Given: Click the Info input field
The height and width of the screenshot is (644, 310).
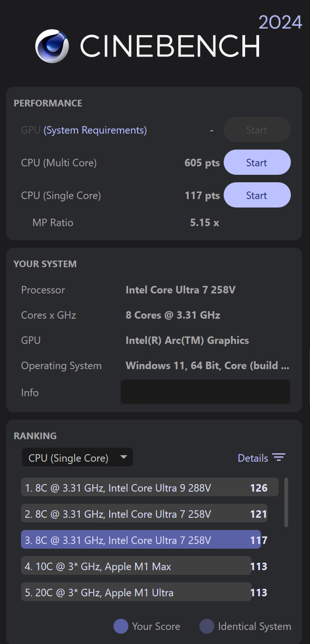Looking at the screenshot, I should pos(205,392).
